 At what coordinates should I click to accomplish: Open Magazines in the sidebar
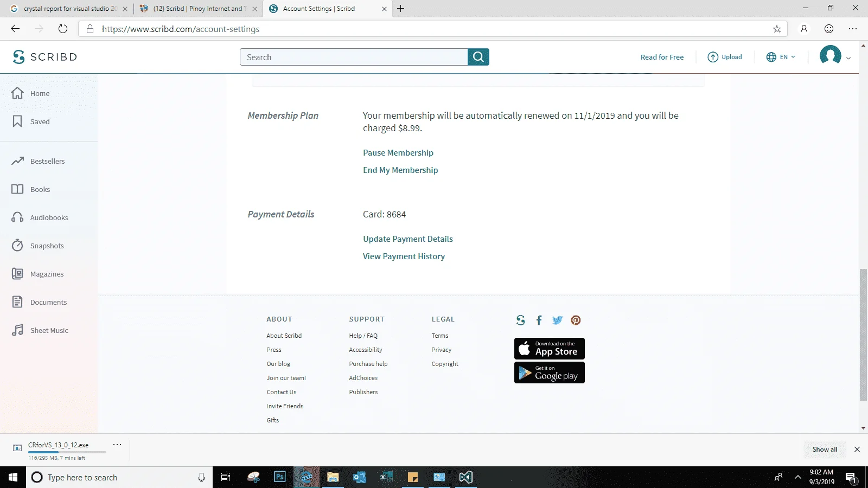tap(37, 274)
